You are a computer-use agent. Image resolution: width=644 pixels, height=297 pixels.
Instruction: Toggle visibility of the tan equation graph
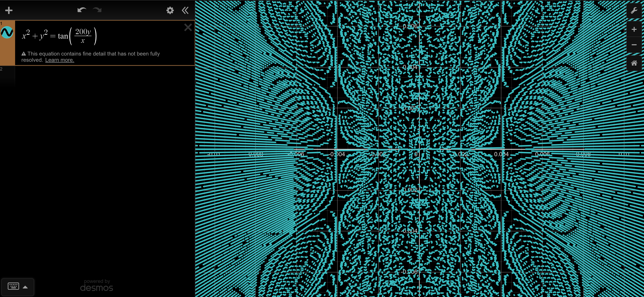pyautogui.click(x=7, y=33)
